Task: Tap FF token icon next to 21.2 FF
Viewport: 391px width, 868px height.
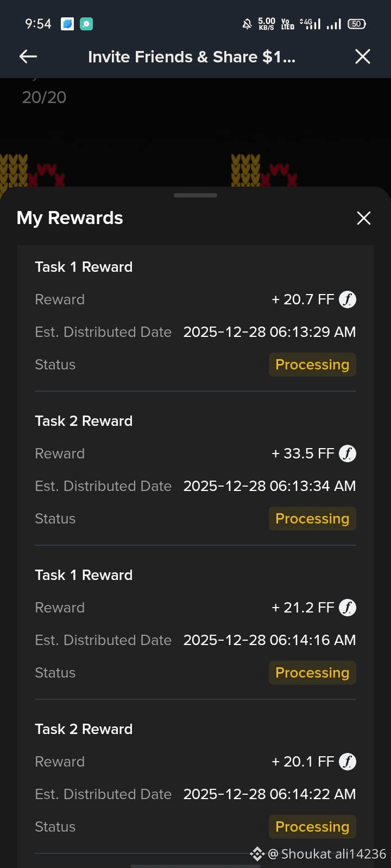Action: pos(348,608)
